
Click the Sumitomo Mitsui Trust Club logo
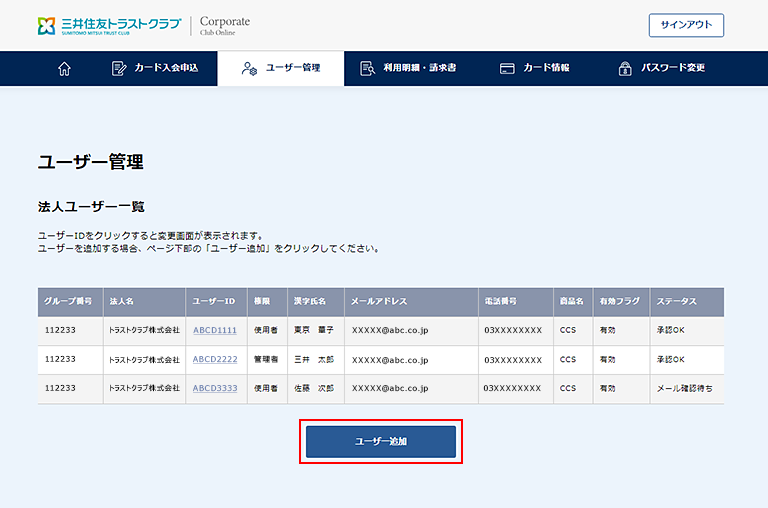click(110, 25)
